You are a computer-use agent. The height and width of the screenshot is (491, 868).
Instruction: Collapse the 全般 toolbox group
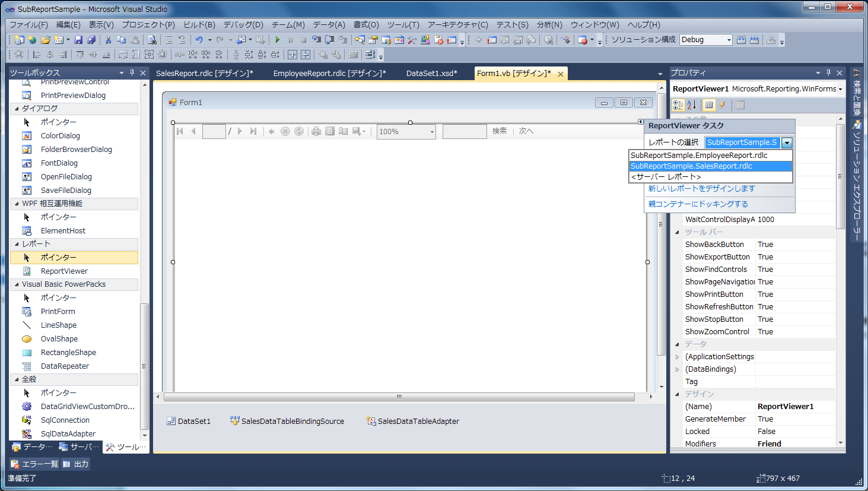[x=17, y=379]
